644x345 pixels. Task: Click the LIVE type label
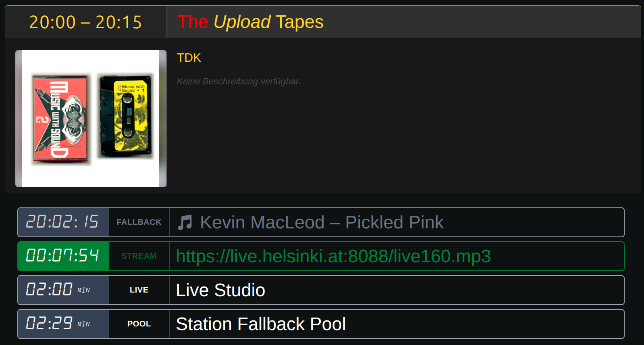[x=139, y=290]
